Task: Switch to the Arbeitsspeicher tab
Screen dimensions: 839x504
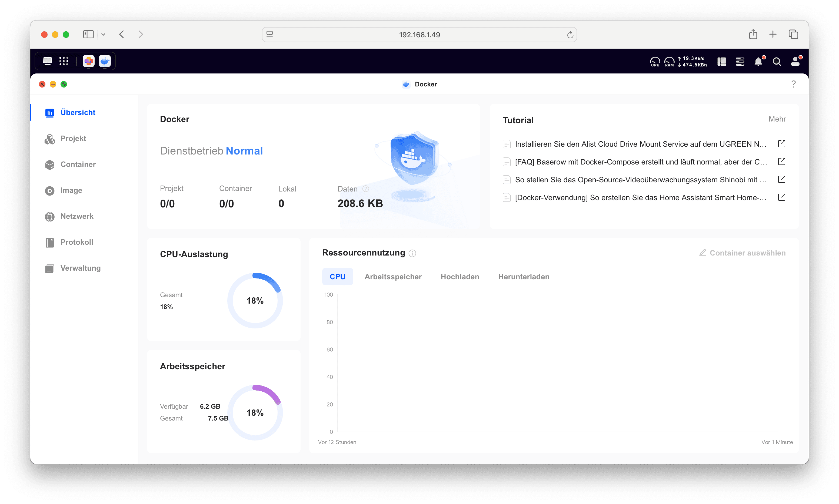Action: [x=393, y=277]
